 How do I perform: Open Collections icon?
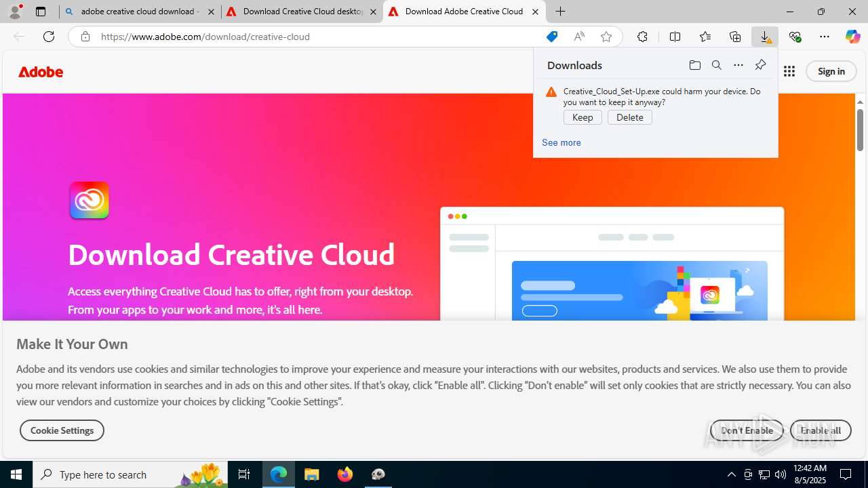(x=735, y=37)
